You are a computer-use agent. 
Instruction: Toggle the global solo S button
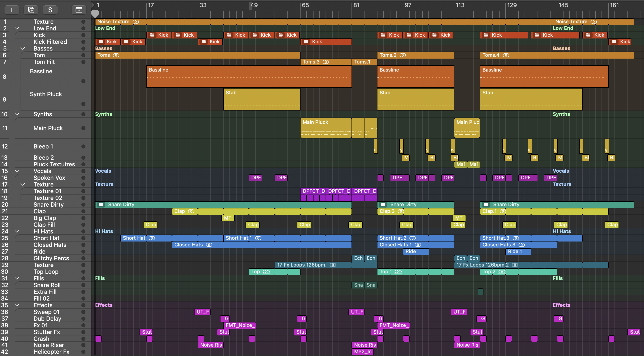point(50,10)
